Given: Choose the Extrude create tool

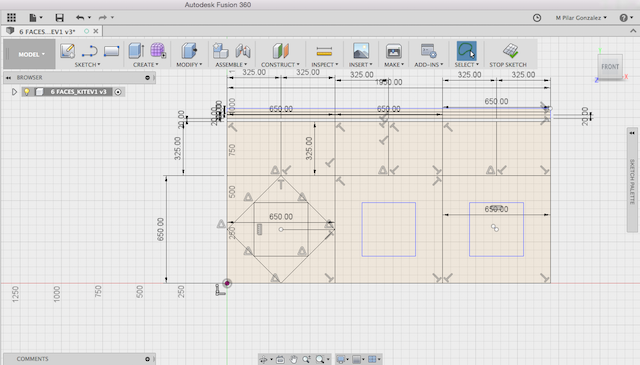Looking at the screenshot, I should [x=136, y=51].
